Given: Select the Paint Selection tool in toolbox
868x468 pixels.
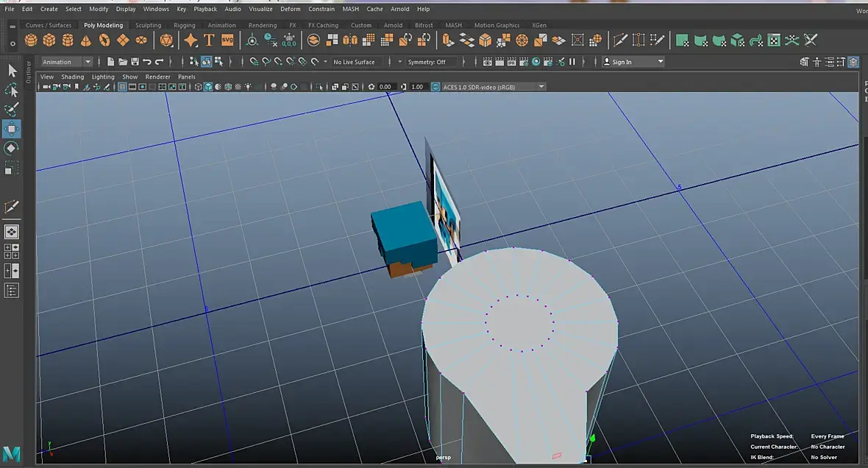Looking at the screenshot, I should point(12,109).
